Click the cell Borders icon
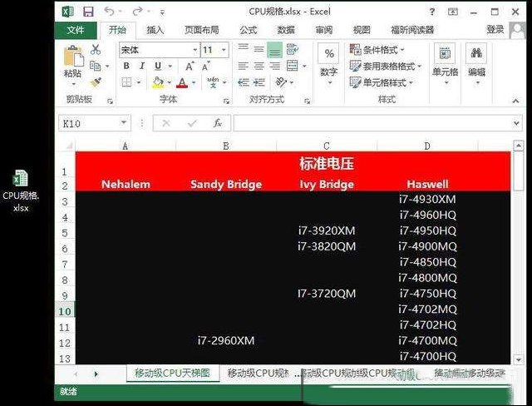 pos(126,82)
